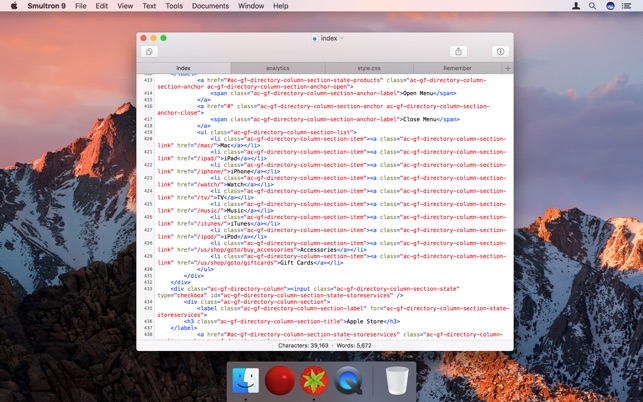
Task: Click the 'Gift Cards' text in code
Action: [297, 263]
